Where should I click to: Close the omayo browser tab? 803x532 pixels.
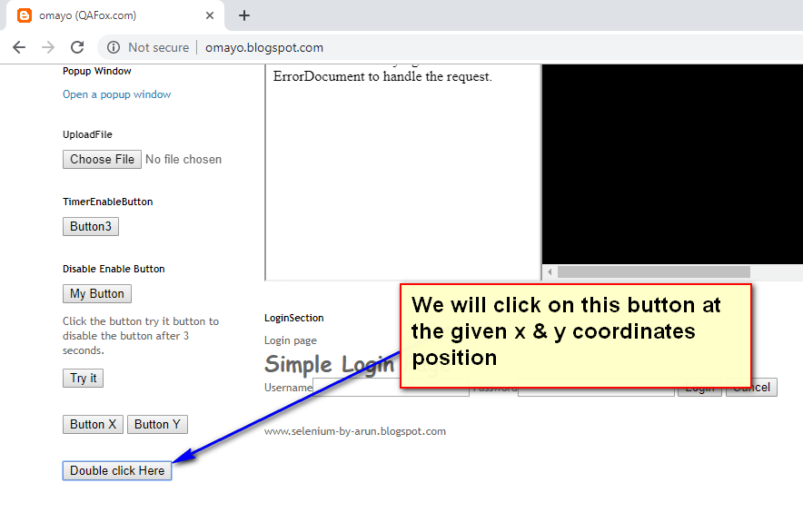tap(210, 15)
